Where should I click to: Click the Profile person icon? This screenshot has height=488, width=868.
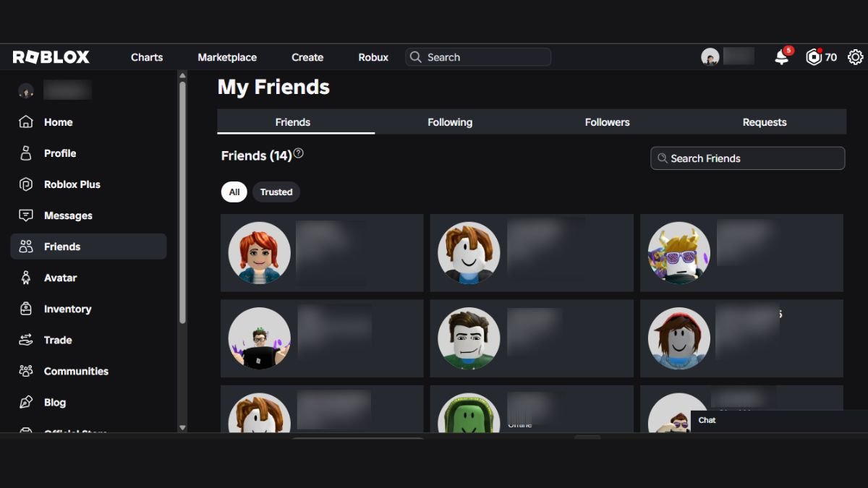point(26,153)
